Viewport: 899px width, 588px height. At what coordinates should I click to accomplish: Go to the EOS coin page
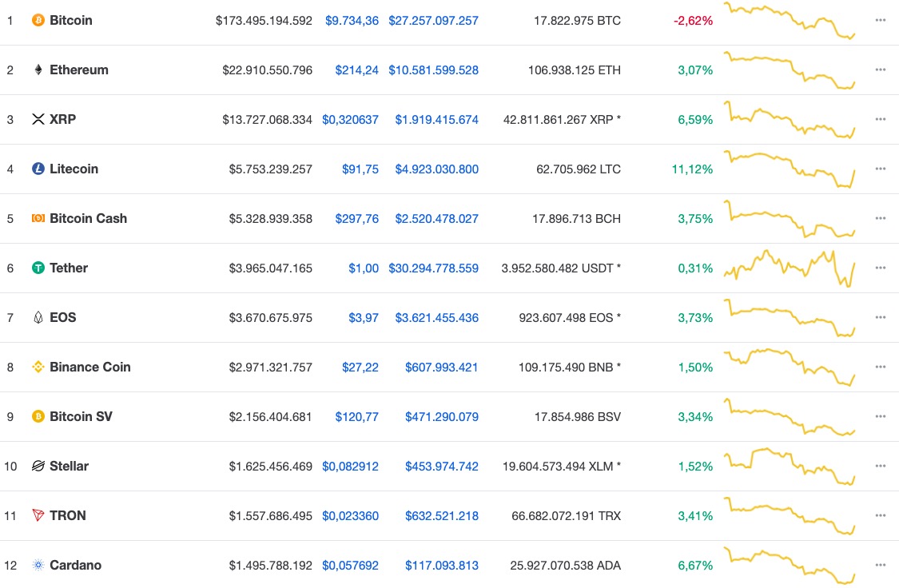click(x=63, y=317)
